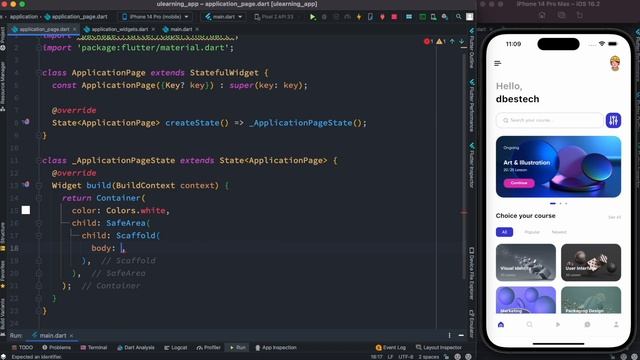This screenshot has height=360, width=640.
Task: Tap the Packaging Design course card
Action: click(591, 300)
